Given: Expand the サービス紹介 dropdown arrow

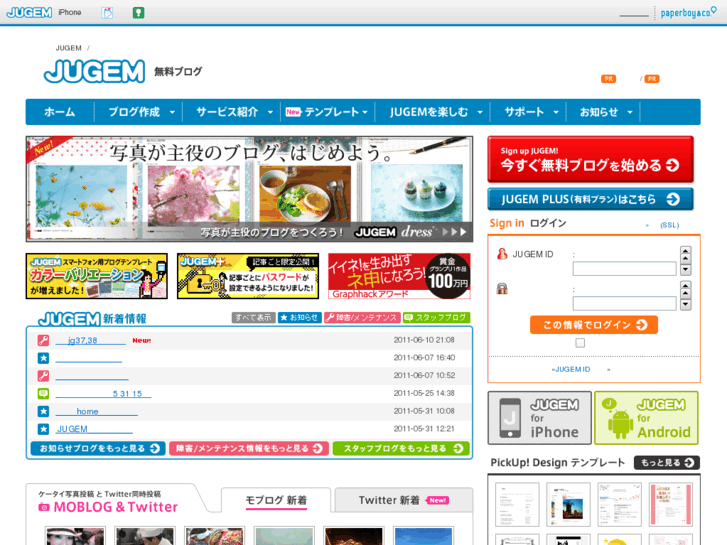Looking at the screenshot, I should click(x=270, y=112).
